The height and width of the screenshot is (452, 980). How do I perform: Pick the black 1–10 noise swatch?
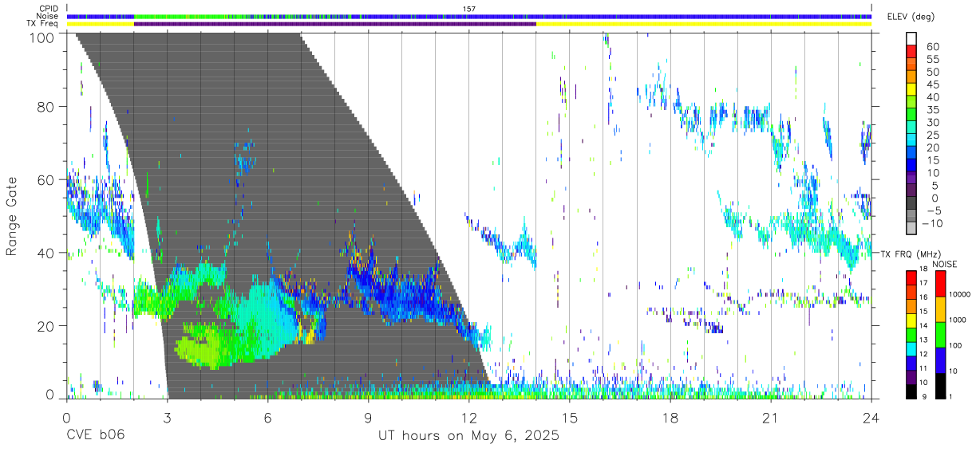pyautogui.click(x=939, y=384)
